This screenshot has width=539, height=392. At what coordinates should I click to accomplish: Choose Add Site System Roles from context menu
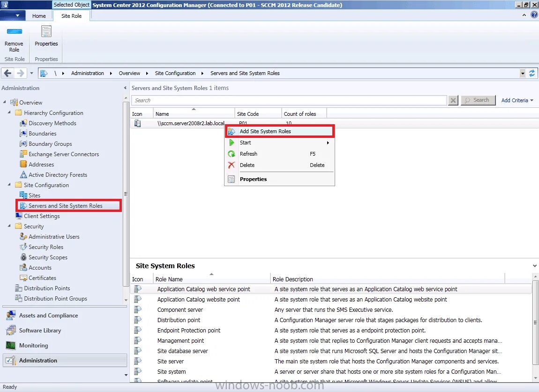coord(279,131)
